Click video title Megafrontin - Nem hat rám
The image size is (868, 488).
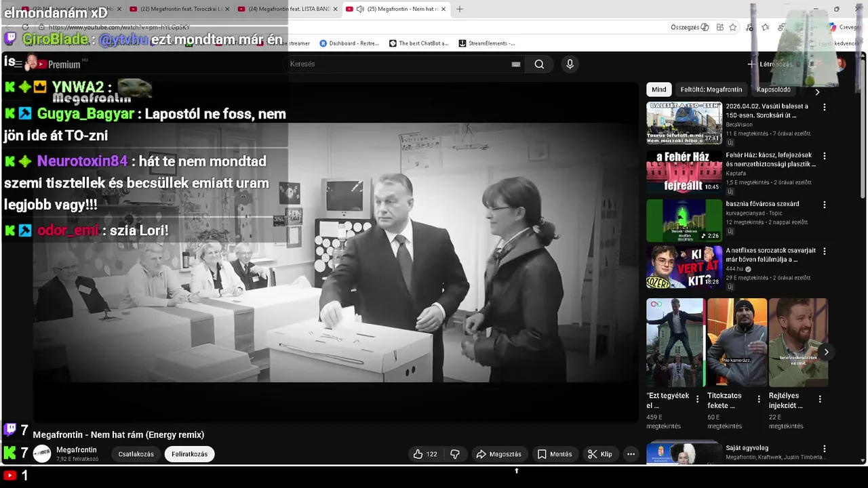tap(119, 434)
